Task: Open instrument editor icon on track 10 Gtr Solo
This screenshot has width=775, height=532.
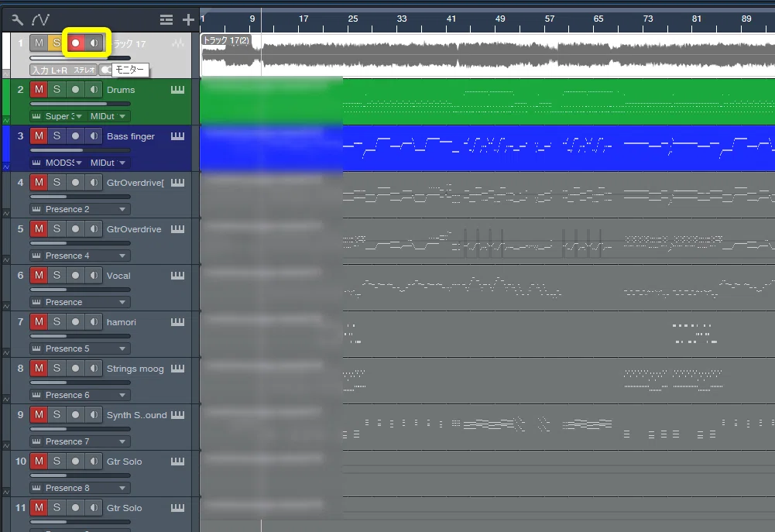Action: [177, 462]
